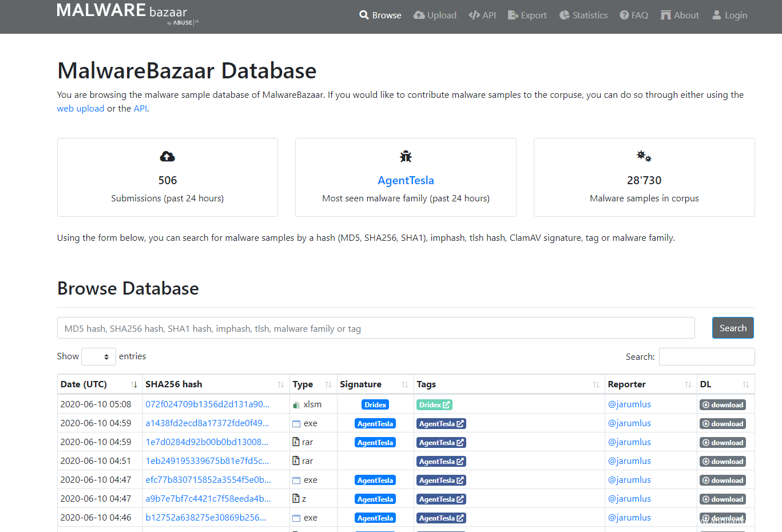Image resolution: width=782 pixels, height=532 pixels.
Task: Click the bug icon above AgentTesla
Action: [406, 157]
